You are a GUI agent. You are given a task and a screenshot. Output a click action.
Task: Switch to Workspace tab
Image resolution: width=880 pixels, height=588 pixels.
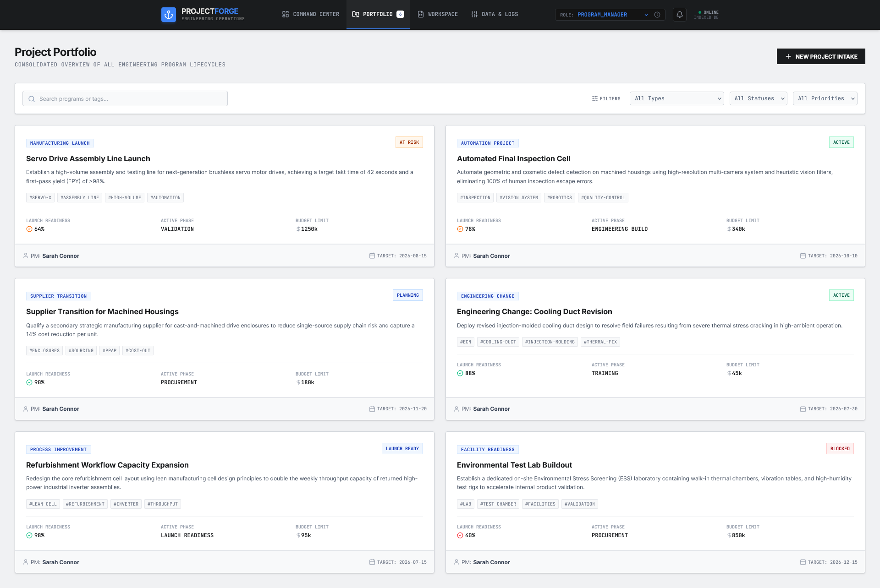(438, 14)
